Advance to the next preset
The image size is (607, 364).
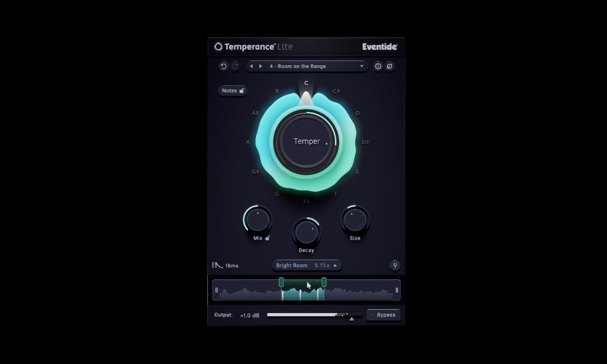(x=261, y=66)
